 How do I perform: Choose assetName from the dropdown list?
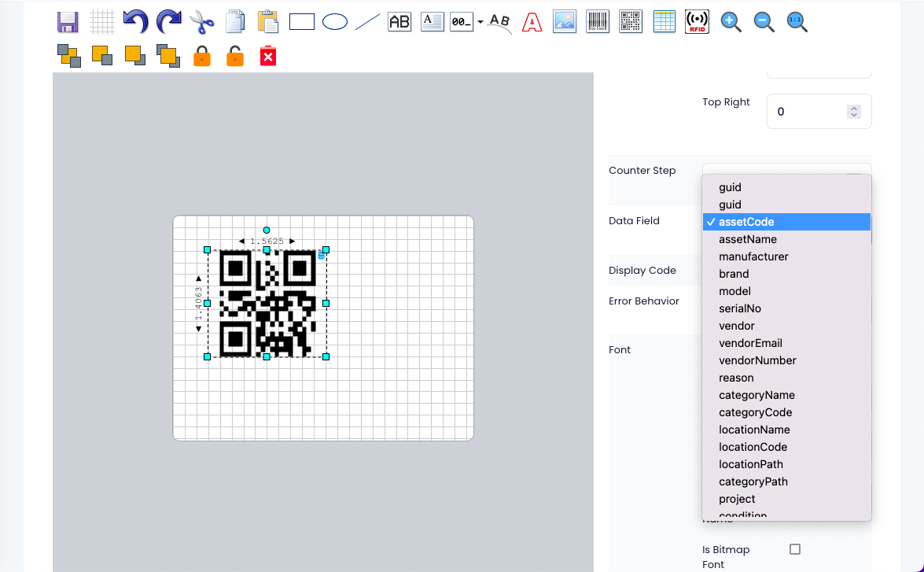coord(786,239)
